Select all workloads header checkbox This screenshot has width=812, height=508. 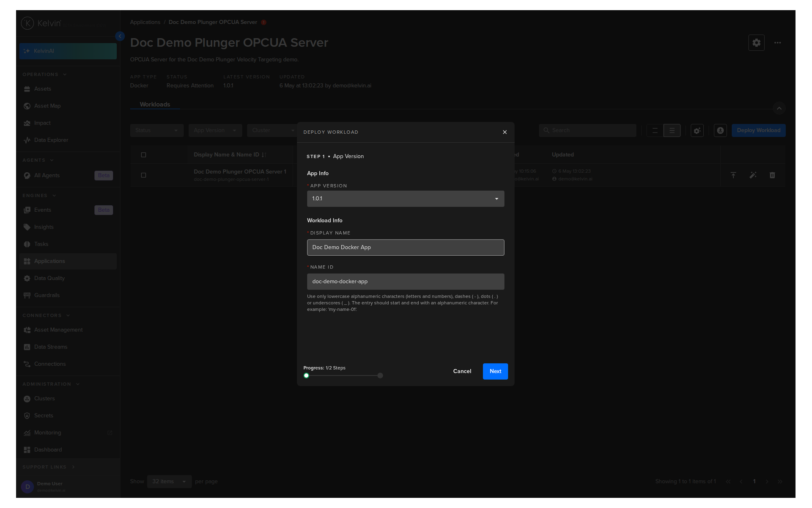click(143, 155)
